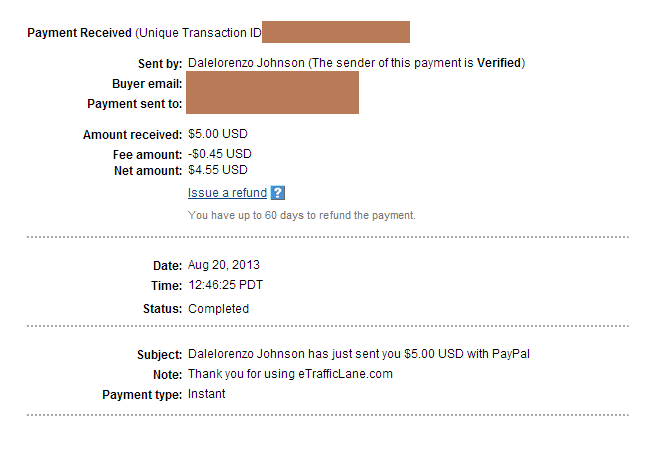Click the subject line mentioning PayPal
This screenshot has width=658, height=449.
[x=358, y=354]
